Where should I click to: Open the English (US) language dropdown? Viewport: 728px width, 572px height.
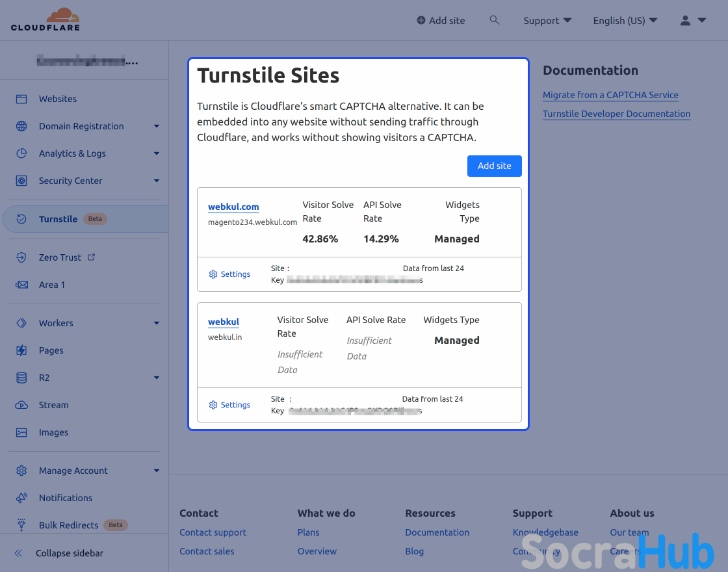[625, 21]
